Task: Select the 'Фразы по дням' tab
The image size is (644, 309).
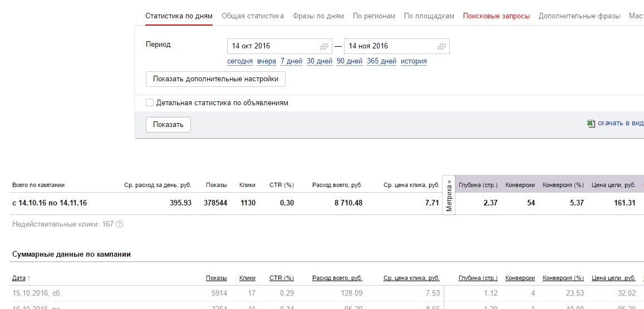Action: pos(318,16)
